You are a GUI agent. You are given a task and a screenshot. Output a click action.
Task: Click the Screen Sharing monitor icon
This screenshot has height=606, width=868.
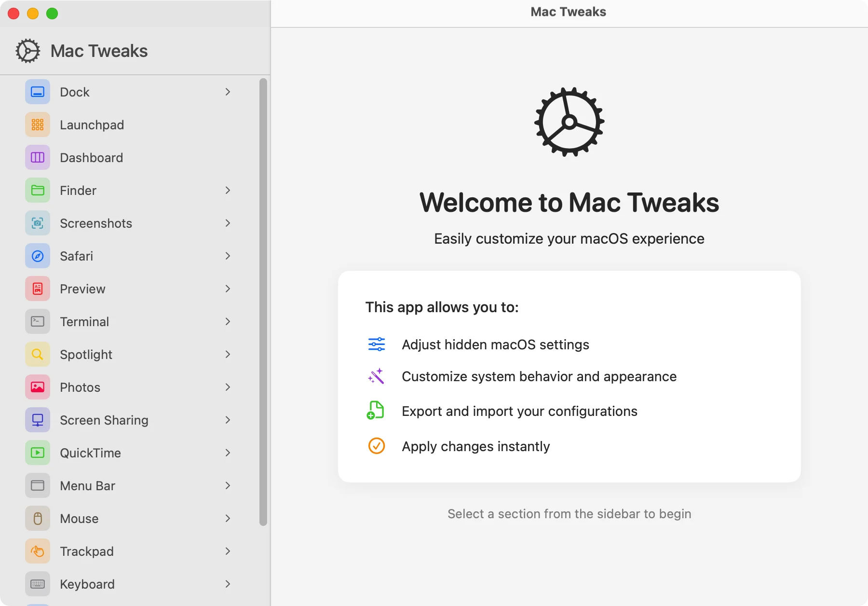38,420
